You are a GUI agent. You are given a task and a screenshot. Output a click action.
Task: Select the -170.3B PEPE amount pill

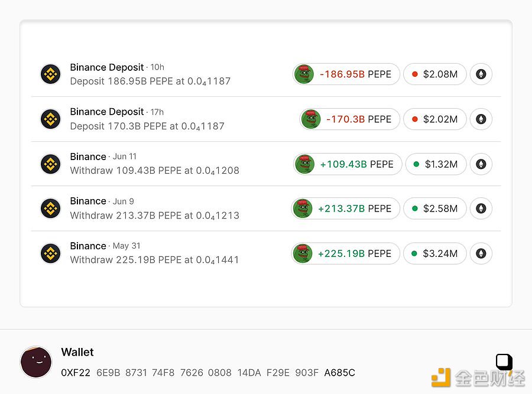(350, 119)
